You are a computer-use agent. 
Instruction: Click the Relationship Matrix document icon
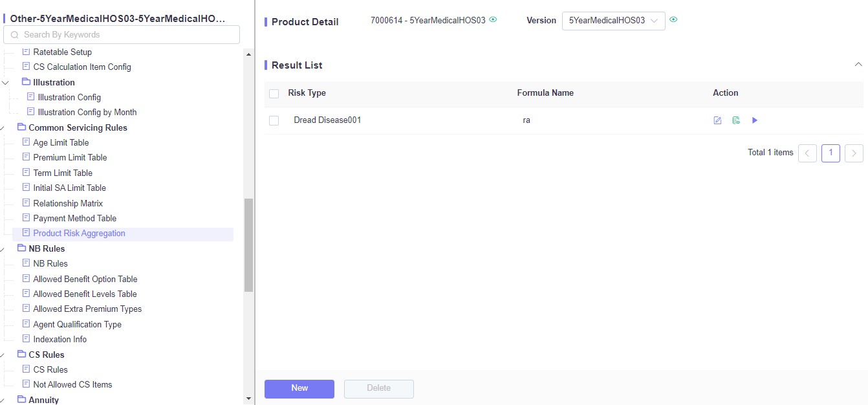coord(27,203)
